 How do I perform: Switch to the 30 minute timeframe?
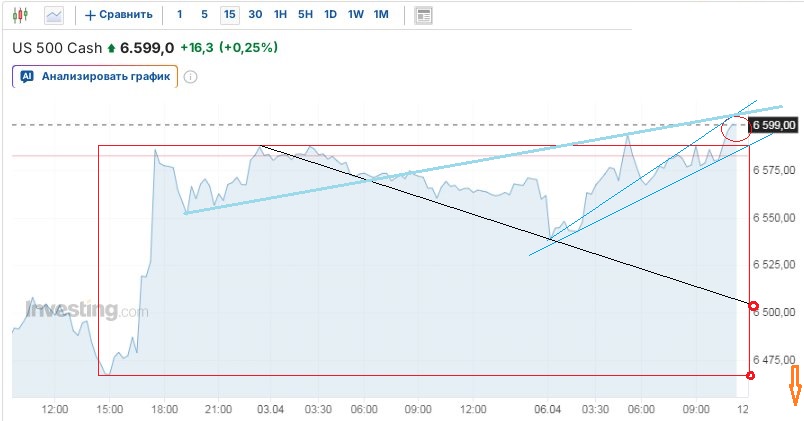[255, 15]
